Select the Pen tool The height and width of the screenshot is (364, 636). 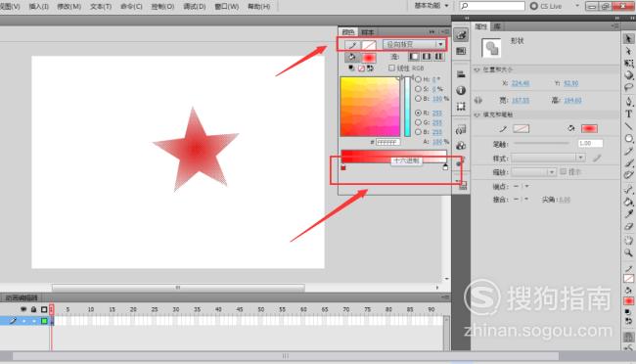[628, 101]
